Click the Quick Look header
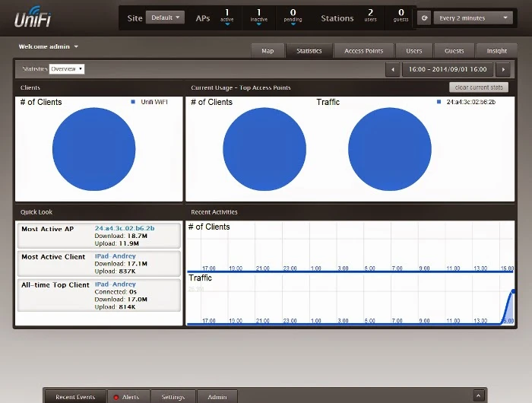This screenshot has width=532, height=403. point(36,212)
